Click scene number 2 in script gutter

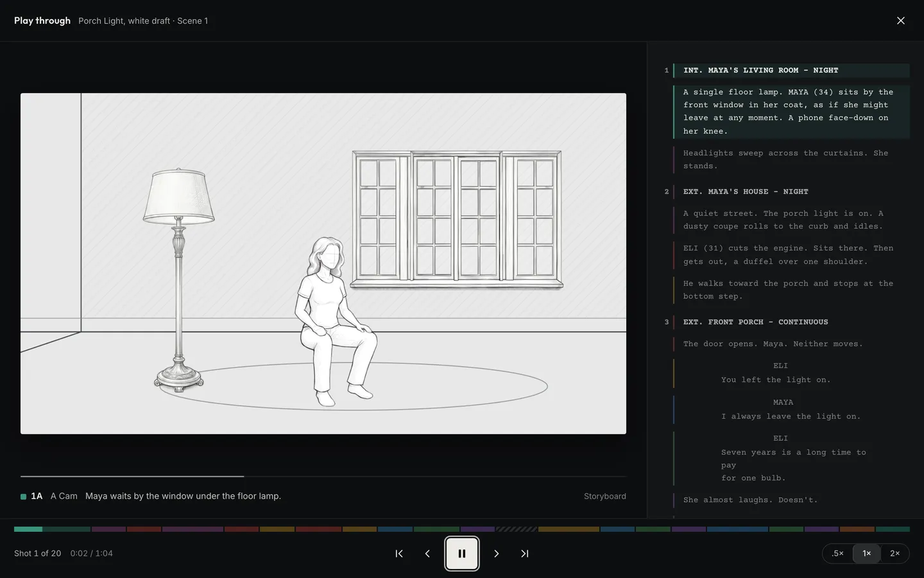click(x=667, y=192)
